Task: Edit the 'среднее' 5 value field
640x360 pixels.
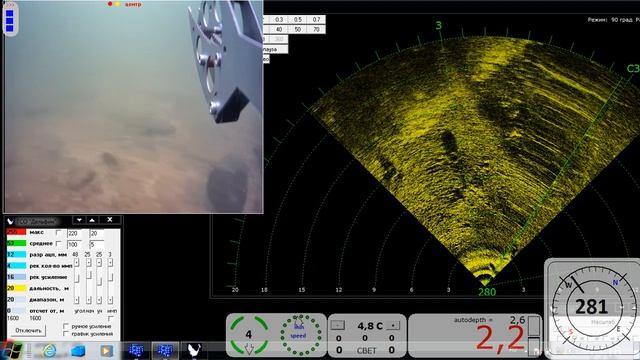Action: click(96, 244)
